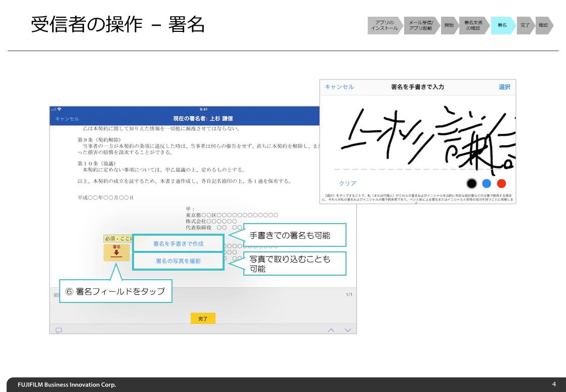
Task: Choose 署名の写真を撮影 option
Action: pos(178,261)
